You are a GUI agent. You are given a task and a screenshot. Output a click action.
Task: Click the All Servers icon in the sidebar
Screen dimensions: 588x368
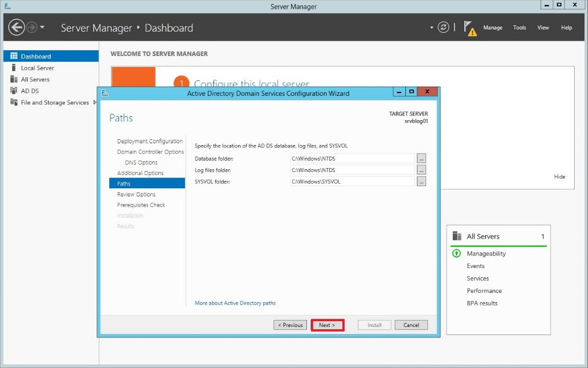tap(14, 79)
